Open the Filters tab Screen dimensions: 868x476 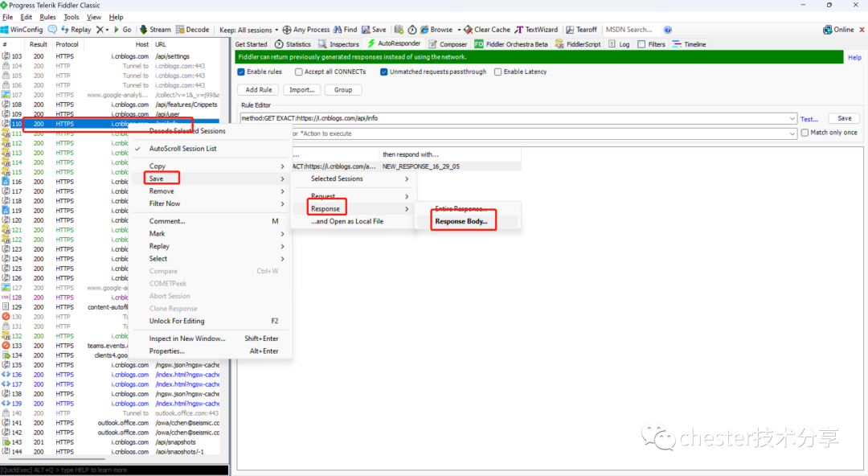tap(652, 44)
